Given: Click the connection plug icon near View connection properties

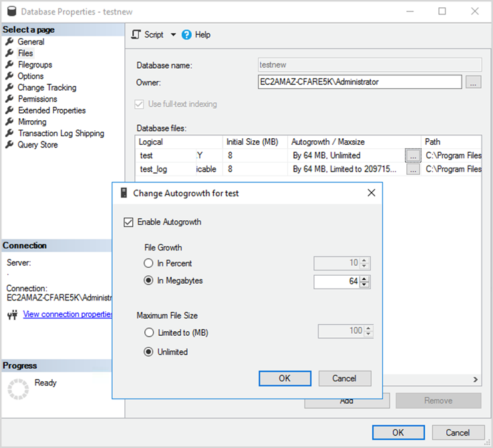Looking at the screenshot, I should pyautogui.click(x=12, y=314).
